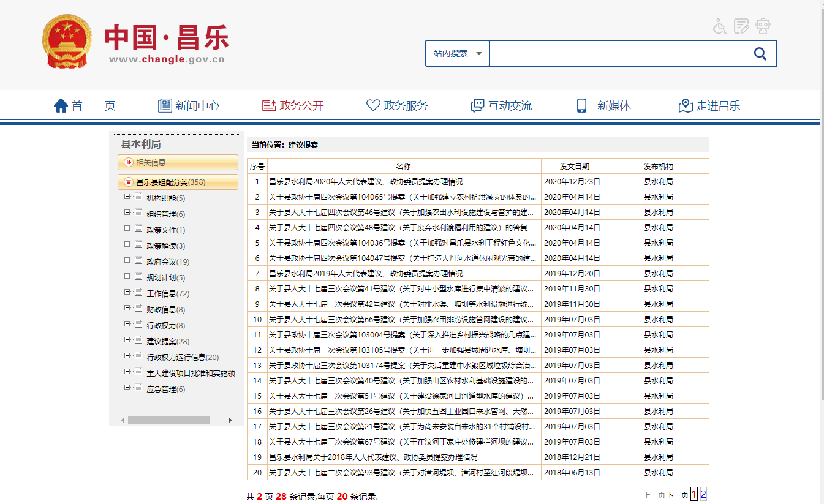Open the 站内搜索 dropdown
Viewport: 824px width, 504px height.
coord(457,54)
